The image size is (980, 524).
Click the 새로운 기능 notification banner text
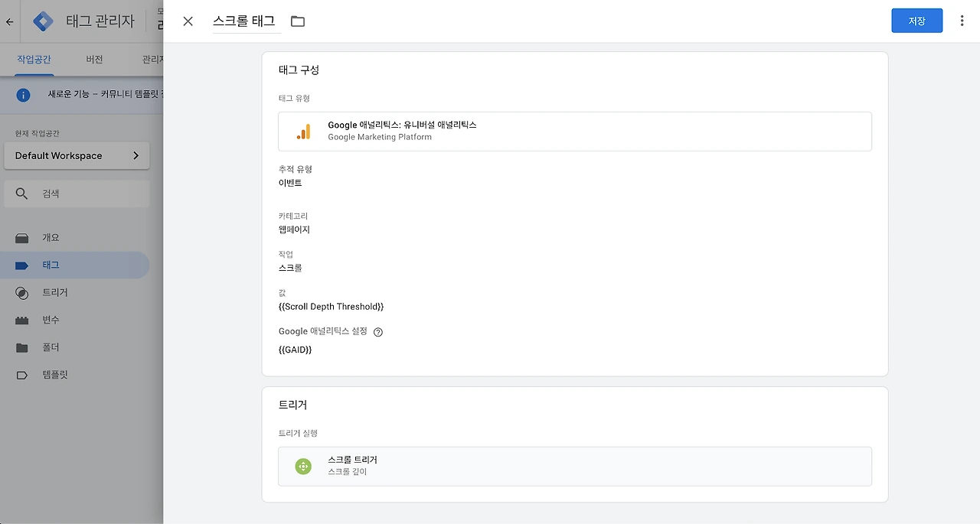[x=106, y=95]
